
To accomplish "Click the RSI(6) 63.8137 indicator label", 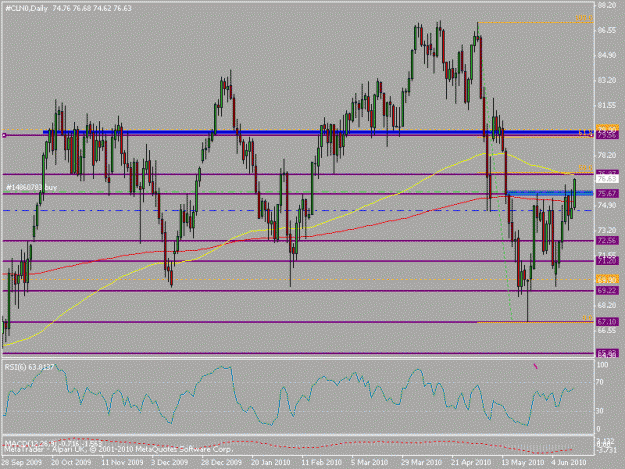I will click(x=29, y=367).
